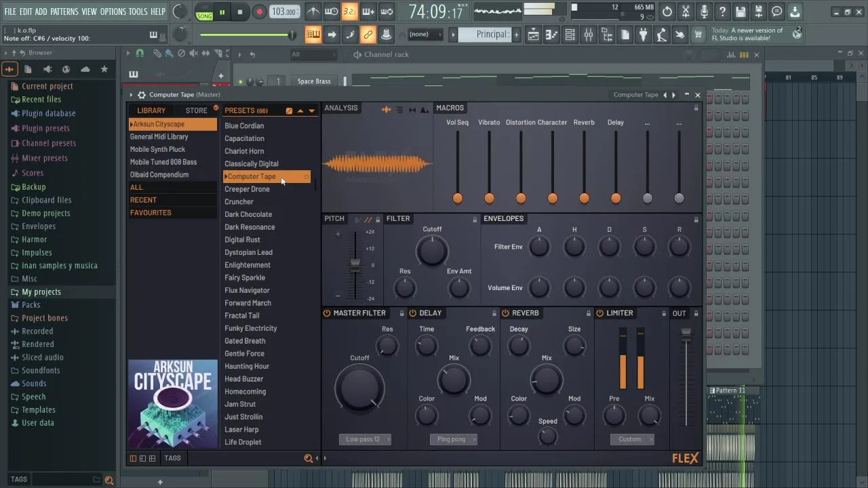Select the Space Brass channel button
This screenshot has height=488, width=868.
click(314, 81)
